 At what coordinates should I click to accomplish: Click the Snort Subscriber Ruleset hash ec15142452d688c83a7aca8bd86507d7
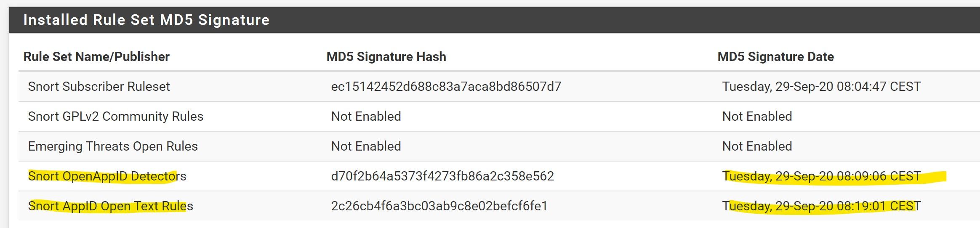446,86
